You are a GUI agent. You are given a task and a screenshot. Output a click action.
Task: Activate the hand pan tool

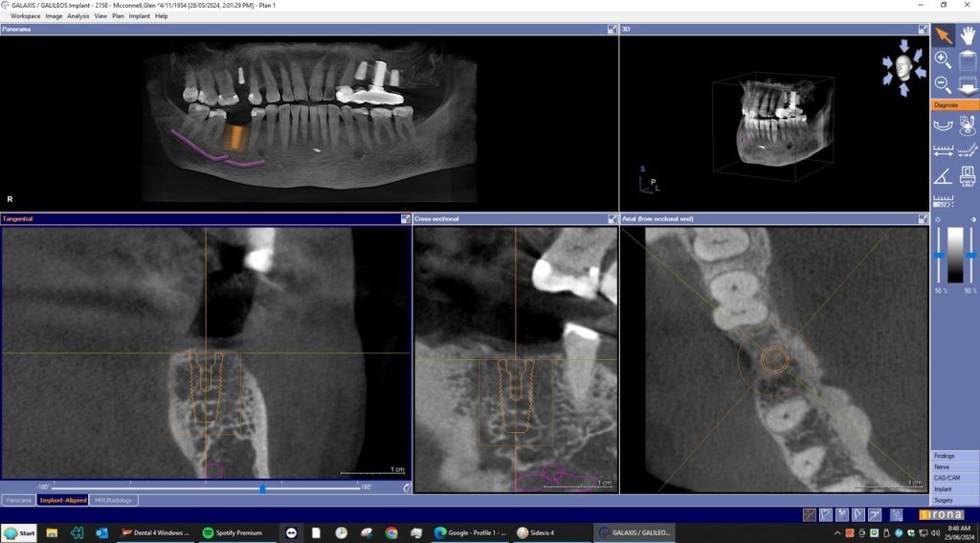click(x=967, y=35)
